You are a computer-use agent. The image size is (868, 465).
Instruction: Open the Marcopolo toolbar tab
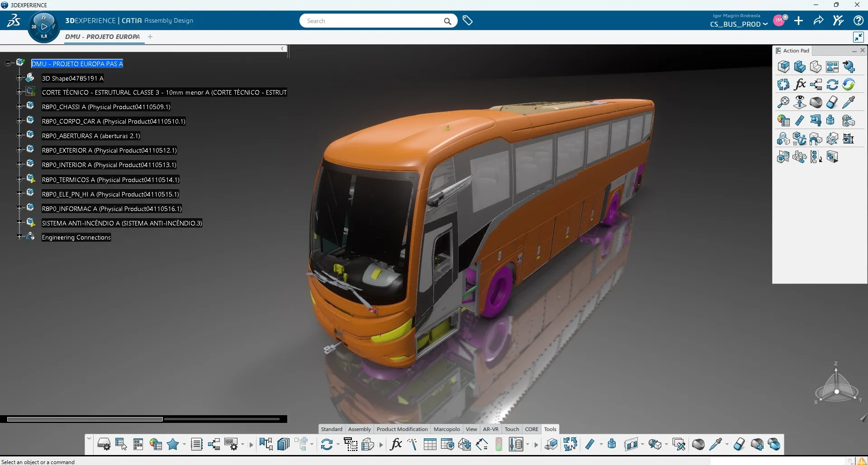(x=446, y=429)
